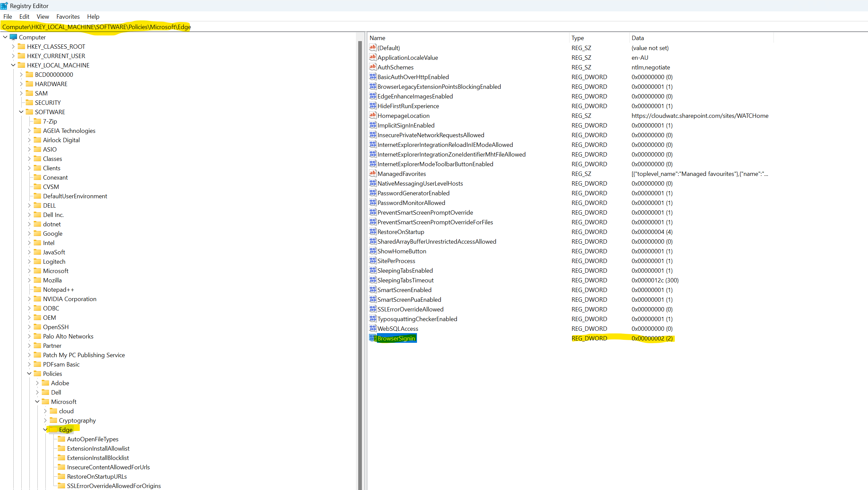
Task: Expand the NVIDIA Corporation key
Action: (29, 299)
